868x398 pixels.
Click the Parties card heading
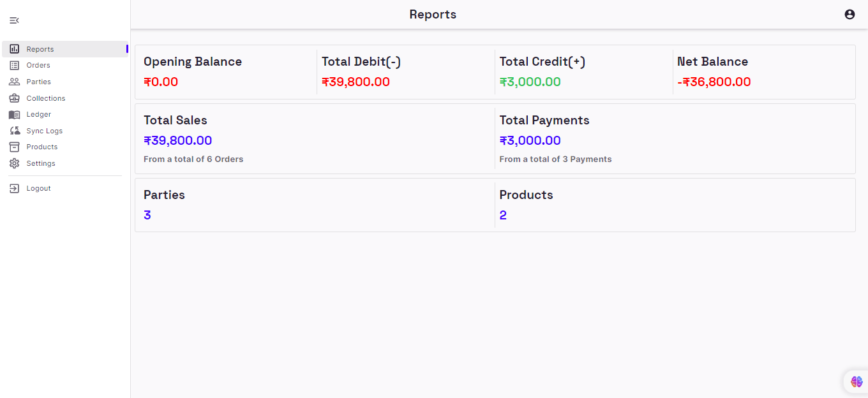coord(164,195)
